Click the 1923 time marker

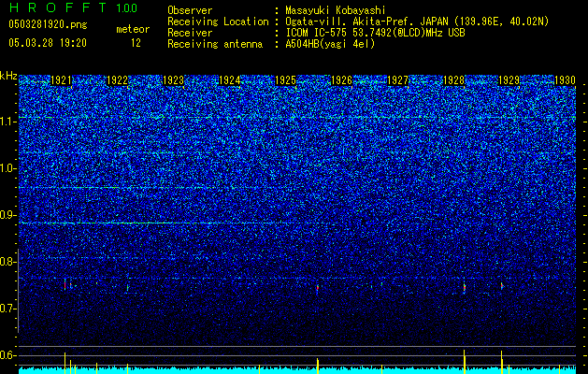pyautogui.click(x=173, y=80)
